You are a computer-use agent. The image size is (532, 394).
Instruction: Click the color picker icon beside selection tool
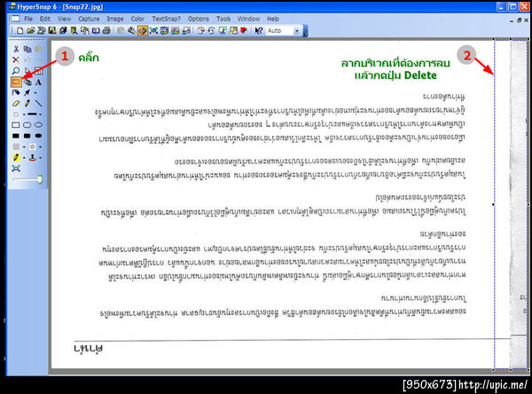(x=27, y=82)
